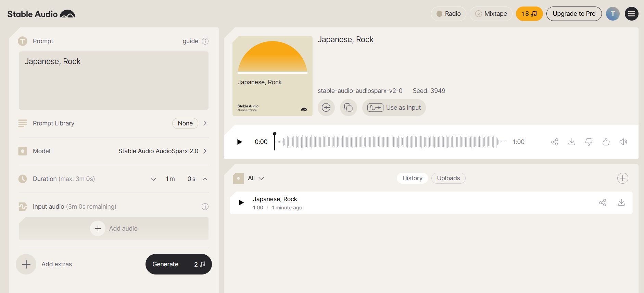Open the Mixtape mode
The width and height of the screenshot is (644, 293).
pos(491,14)
